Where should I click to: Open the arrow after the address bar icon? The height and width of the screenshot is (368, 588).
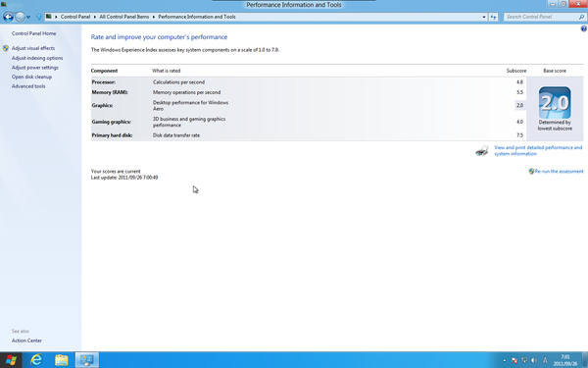[56, 17]
